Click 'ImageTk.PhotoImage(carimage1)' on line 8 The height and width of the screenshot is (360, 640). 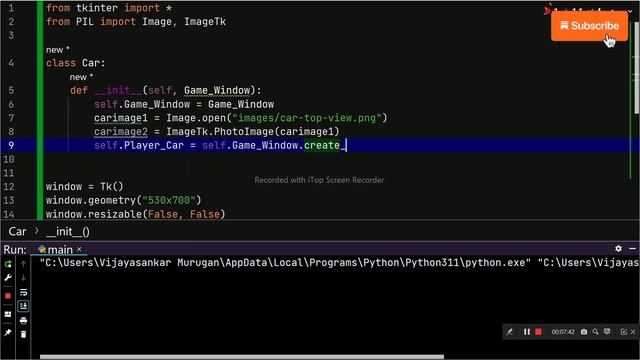click(x=252, y=132)
